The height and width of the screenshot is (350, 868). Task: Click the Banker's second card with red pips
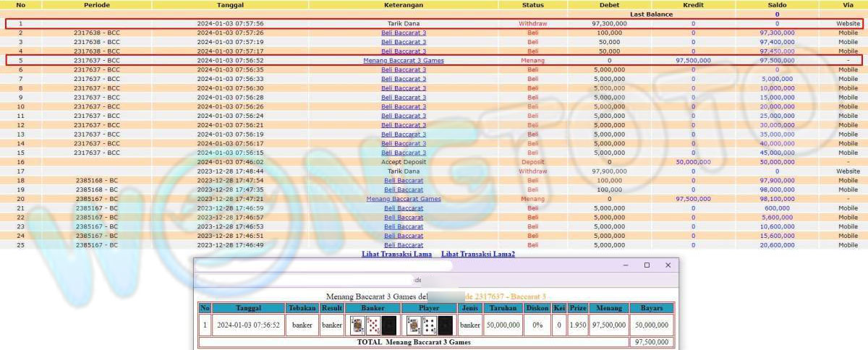[373, 325]
